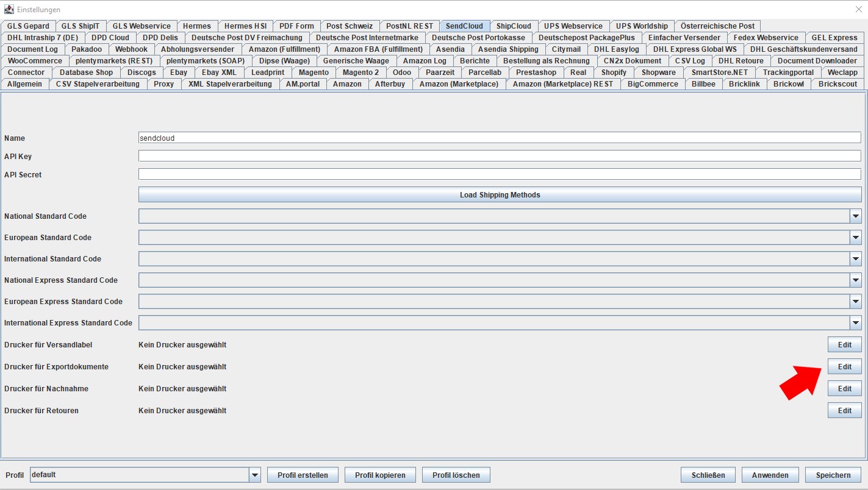Viewport: 868px width, 490px height.
Task: Switch to PostNL REST tab
Action: point(409,26)
